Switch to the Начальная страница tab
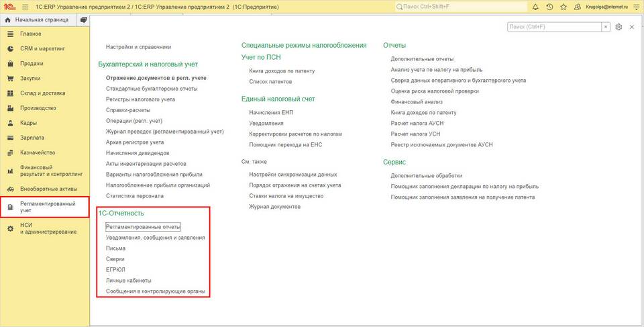Viewport: 644px width, 327px height. coord(38,19)
